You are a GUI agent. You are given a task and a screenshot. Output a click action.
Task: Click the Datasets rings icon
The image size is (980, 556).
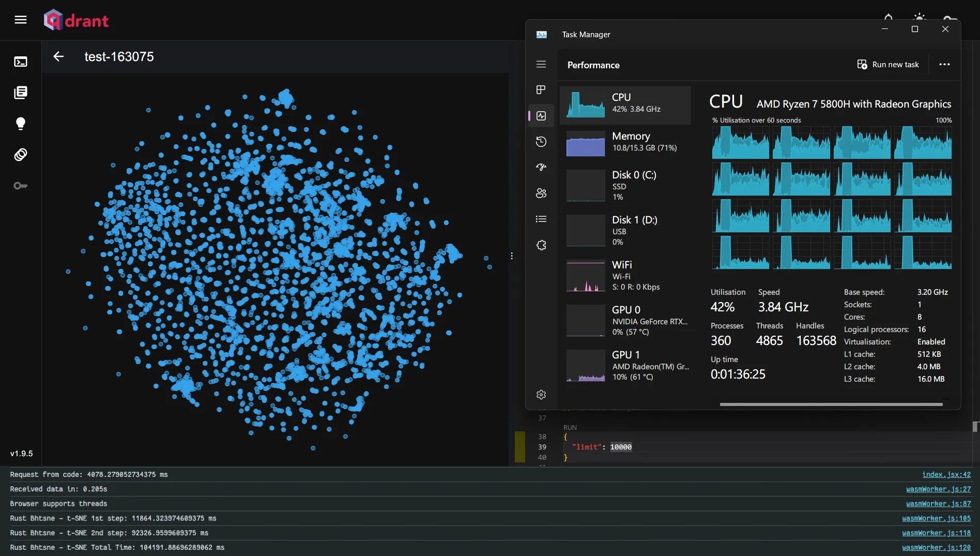pos(21,154)
